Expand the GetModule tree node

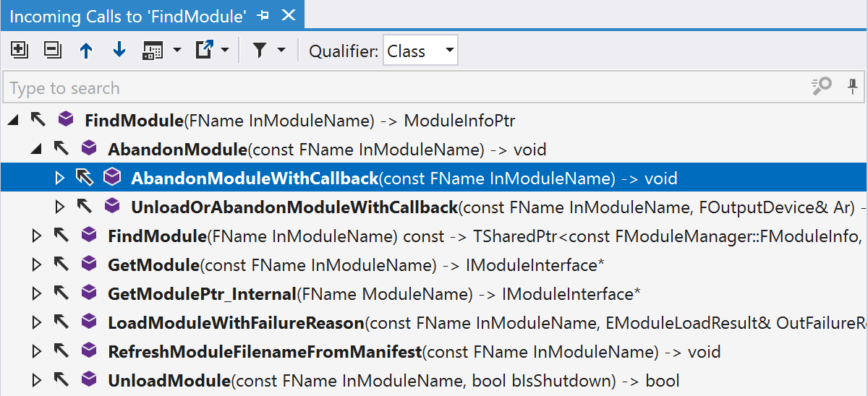coord(37,265)
